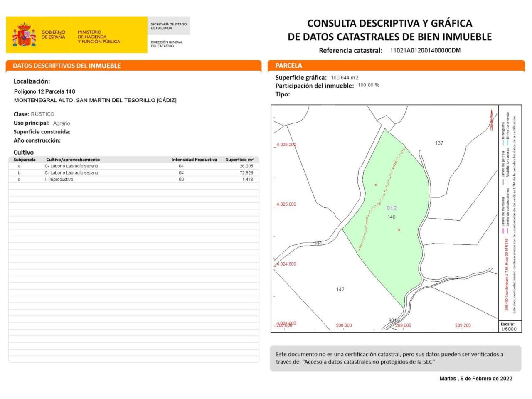Click SECRETARÍA DE ESTADO DE HACIENDA label
The image size is (532, 399).
[x=168, y=26]
